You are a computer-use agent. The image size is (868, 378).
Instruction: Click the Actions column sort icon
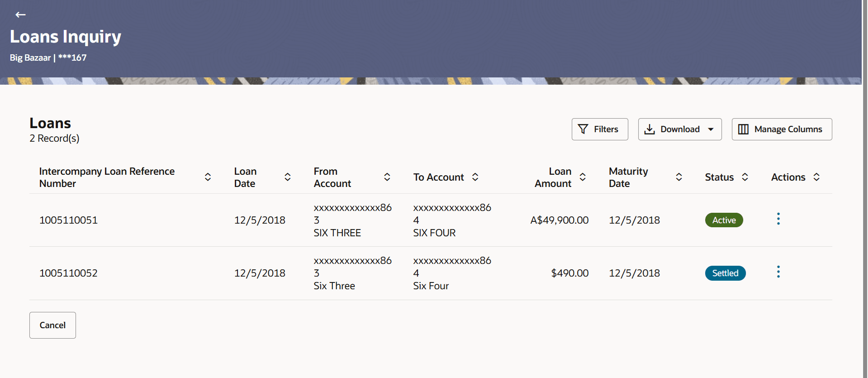[x=816, y=177]
